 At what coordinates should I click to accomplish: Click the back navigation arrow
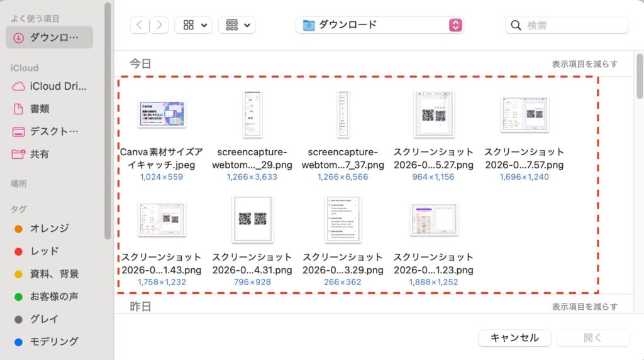[140, 25]
